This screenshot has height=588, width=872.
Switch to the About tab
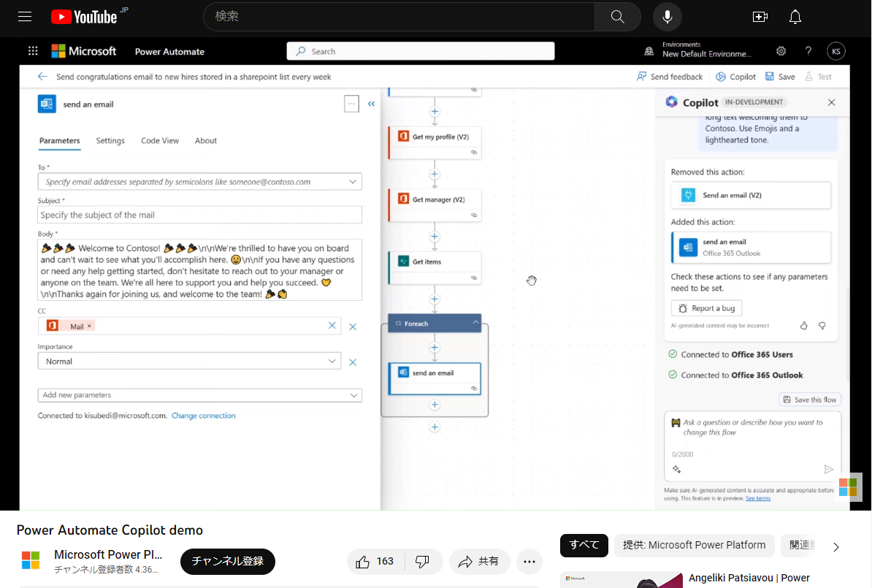(206, 141)
